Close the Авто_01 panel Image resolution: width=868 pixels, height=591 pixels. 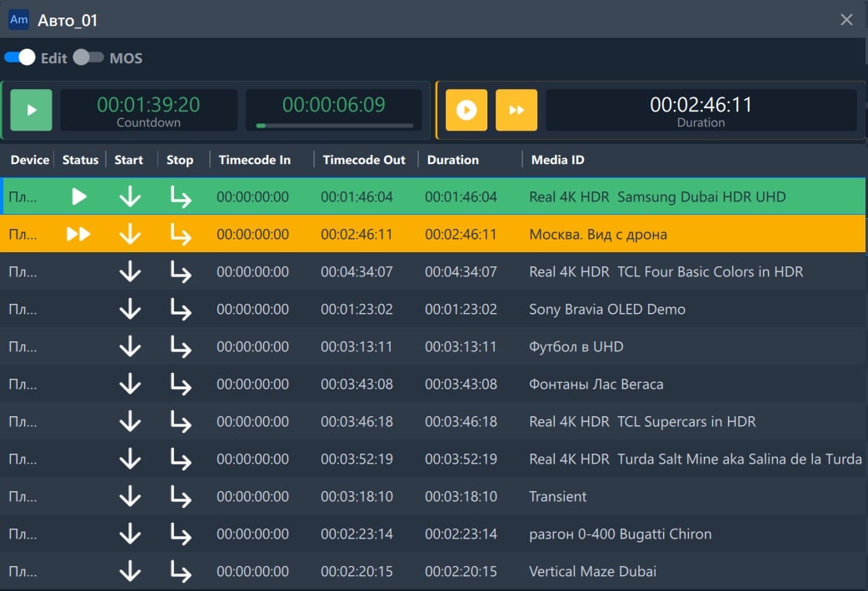(x=846, y=20)
